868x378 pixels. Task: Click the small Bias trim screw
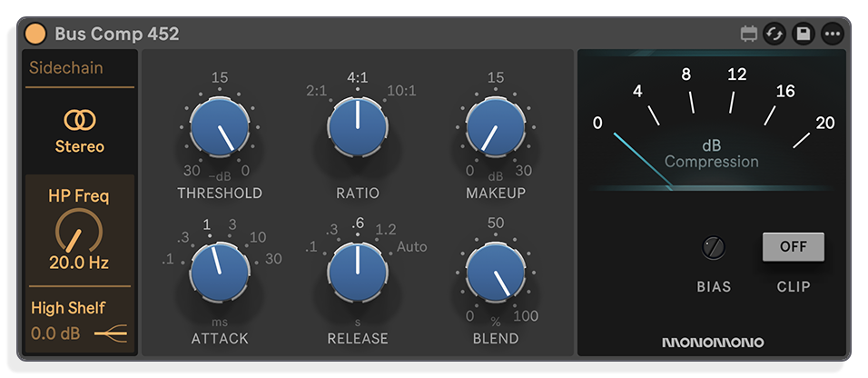[714, 247]
